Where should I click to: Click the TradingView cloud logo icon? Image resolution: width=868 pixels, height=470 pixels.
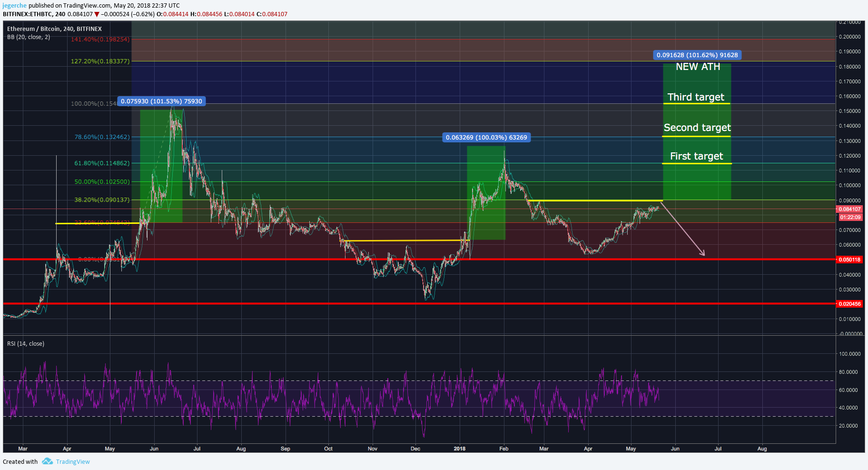coord(47,461)
